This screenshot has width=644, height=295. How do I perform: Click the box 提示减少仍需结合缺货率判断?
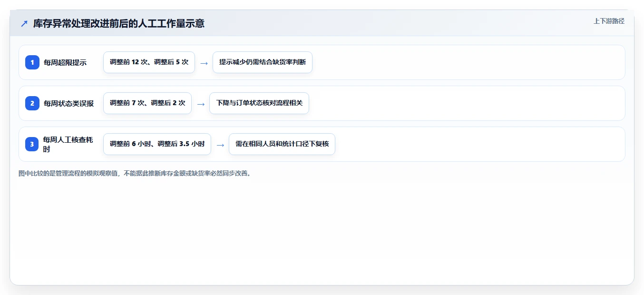(x=263, y=62)
